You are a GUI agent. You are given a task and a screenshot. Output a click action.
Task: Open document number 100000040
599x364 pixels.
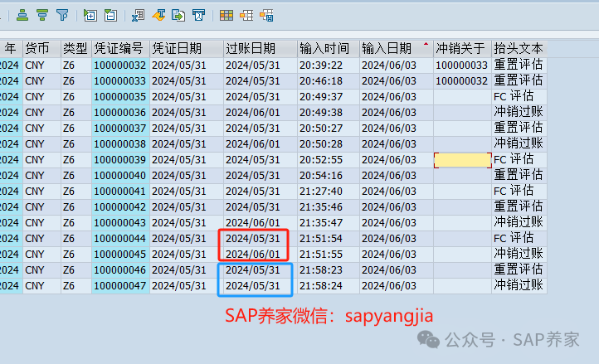120,176
